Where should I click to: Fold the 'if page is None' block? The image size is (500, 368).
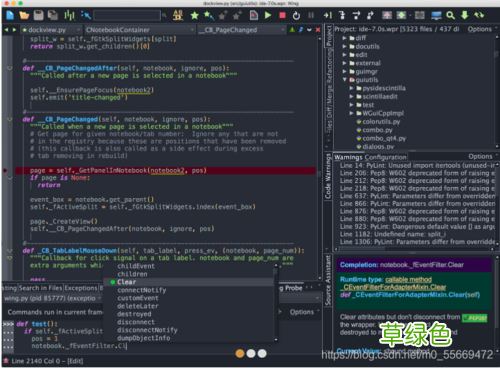10,178
